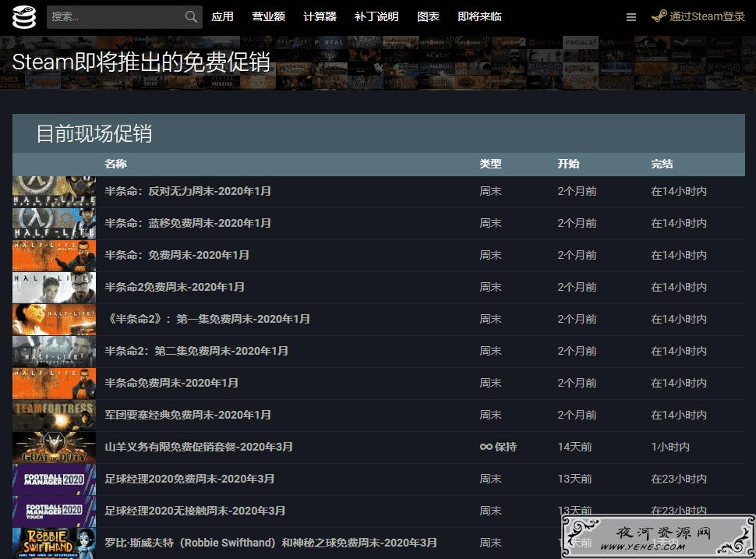Open 半条命2免费周末-2020年1月 link
This screenshot has height=559, width=756.
(x=175, y=287)
